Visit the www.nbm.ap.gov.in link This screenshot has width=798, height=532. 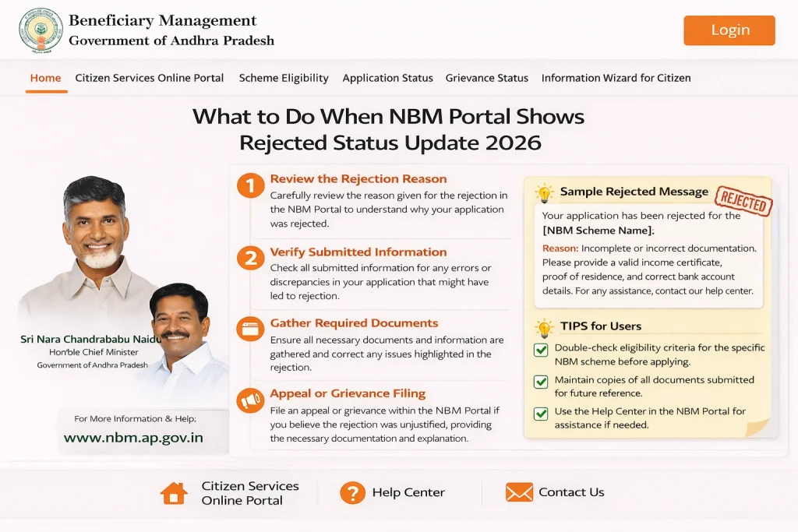[133, 438]
